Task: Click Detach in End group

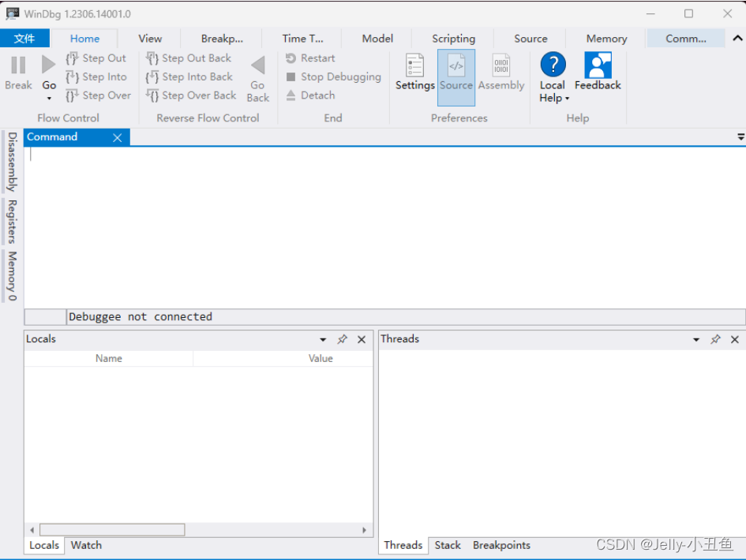Action: tap(310, 95)
